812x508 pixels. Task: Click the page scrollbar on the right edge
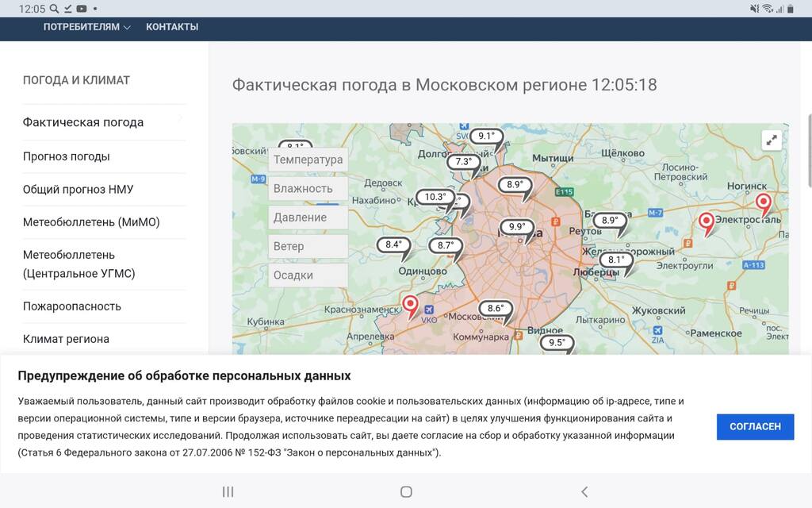tap(809, 151)
